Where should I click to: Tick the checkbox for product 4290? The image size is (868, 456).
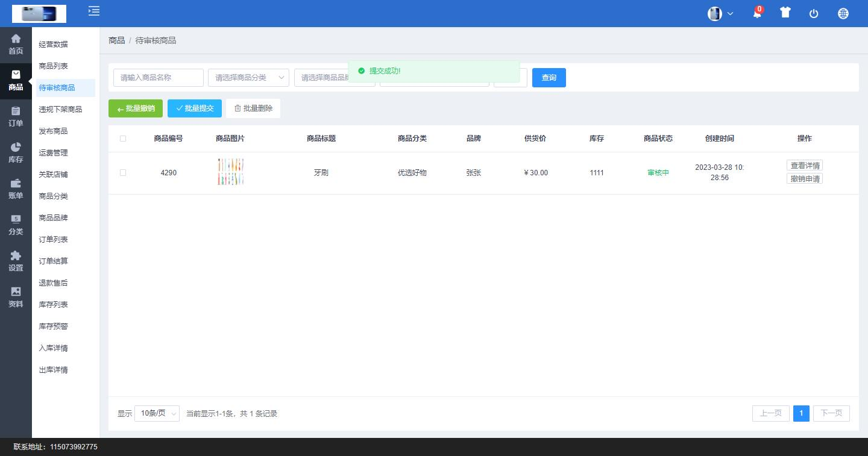click(x=123, y=173)
